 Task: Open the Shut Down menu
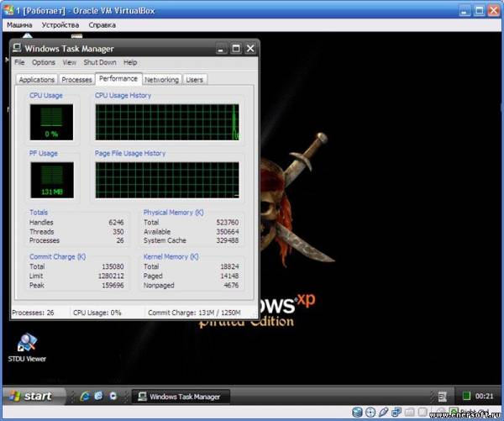[100, 62]
